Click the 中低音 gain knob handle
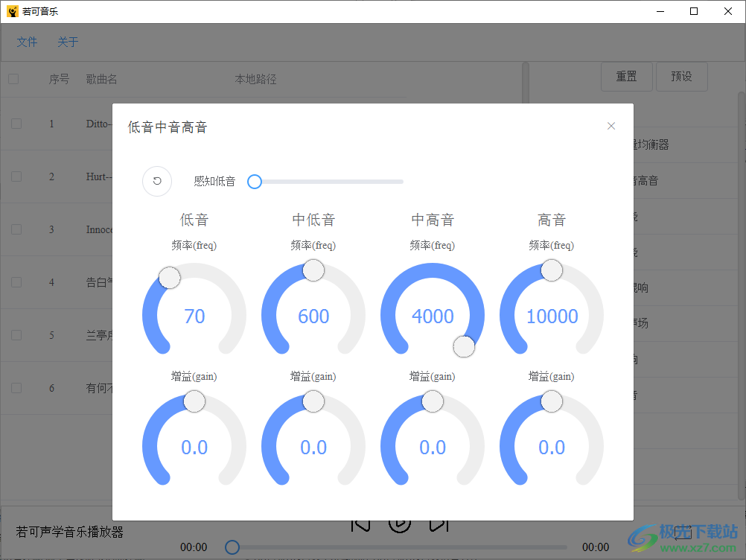This screenshot has width=746, height=560. tap(313, 401)
